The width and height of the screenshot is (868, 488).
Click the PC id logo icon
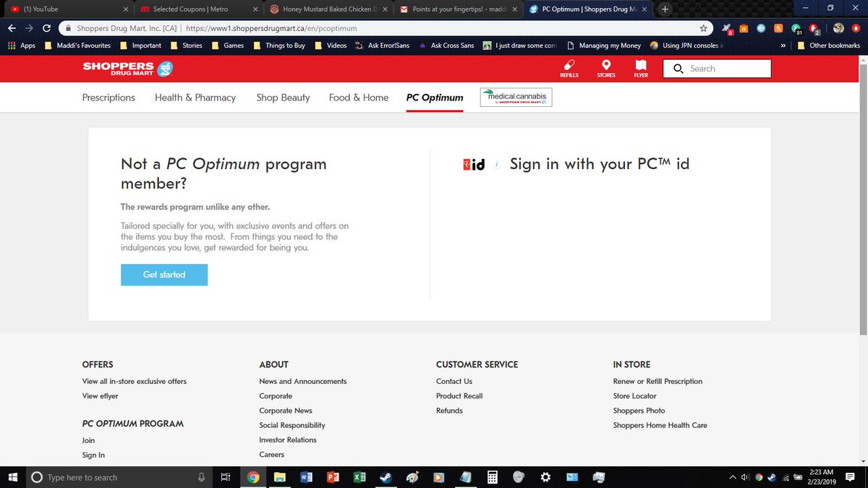[x=474, y=164]
